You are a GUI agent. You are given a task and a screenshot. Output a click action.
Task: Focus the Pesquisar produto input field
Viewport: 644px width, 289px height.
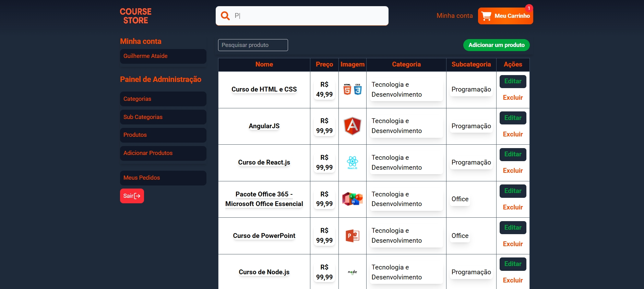tap(253, 45)
